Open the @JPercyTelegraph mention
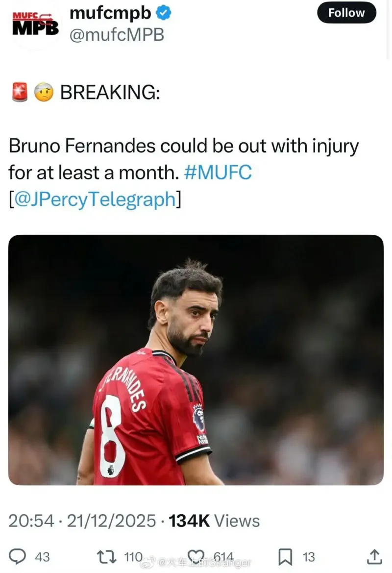This screenshot has width=392, height=573. tap(95, 199)
